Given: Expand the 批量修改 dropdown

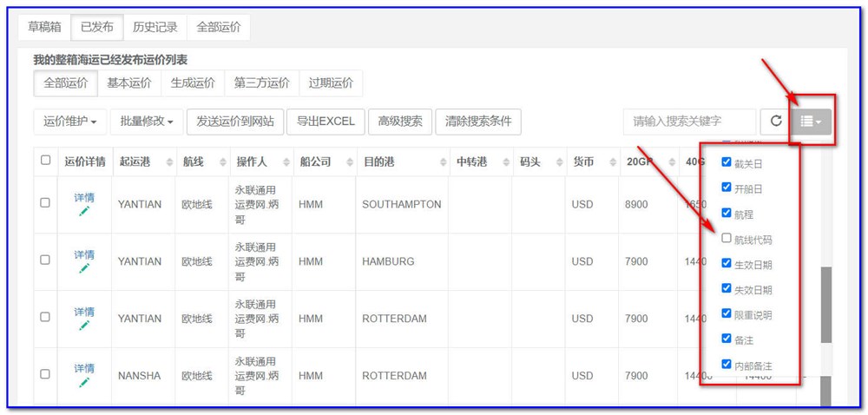Looking at the screenshot, I should [147, 122].
